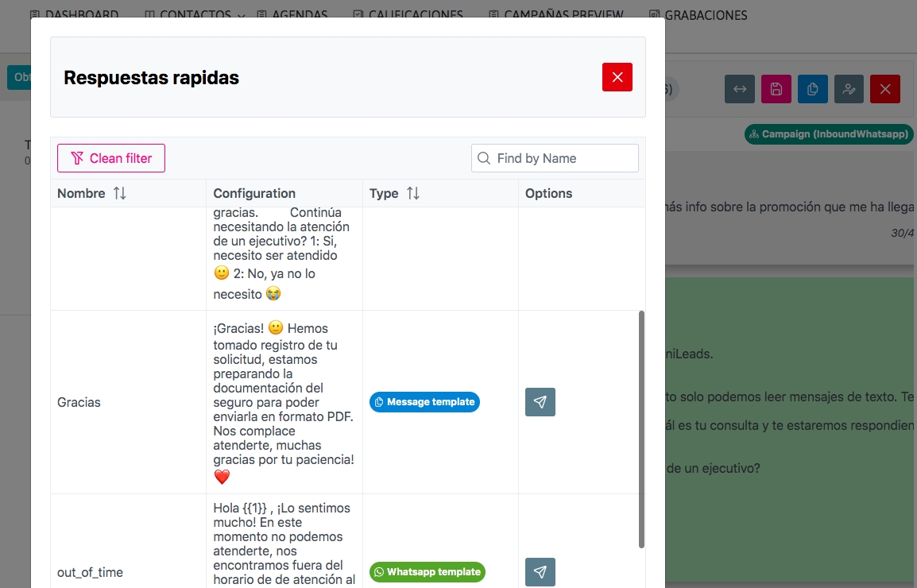Click the Respuestas rapidas dialog title
917x588 pixels.
(x=152, y=77)
